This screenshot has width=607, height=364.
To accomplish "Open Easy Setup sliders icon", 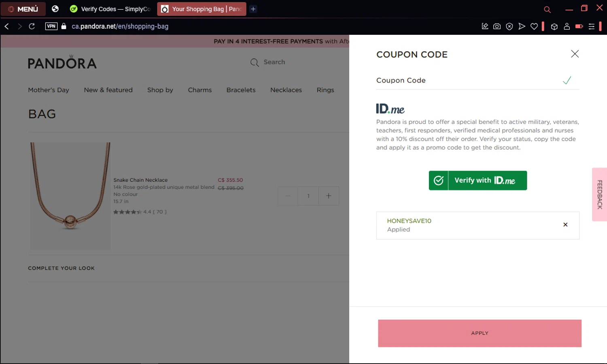I will (x=592, y=26).
